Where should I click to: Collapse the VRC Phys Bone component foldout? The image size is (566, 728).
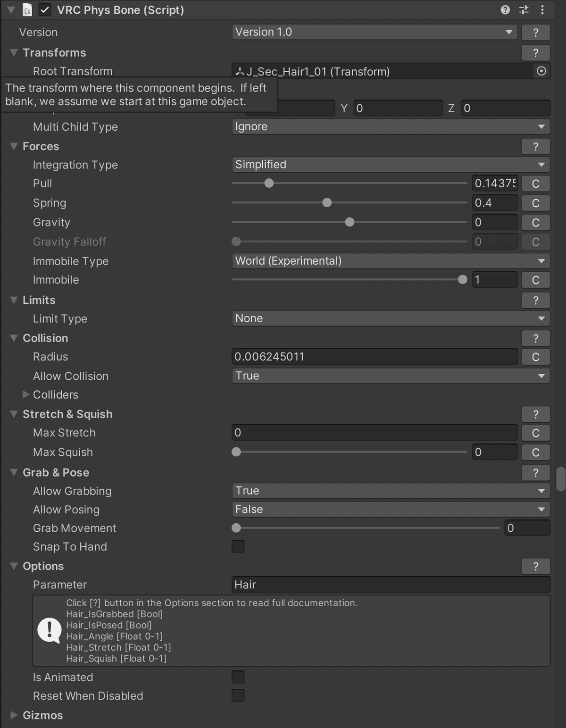(11, 10)
